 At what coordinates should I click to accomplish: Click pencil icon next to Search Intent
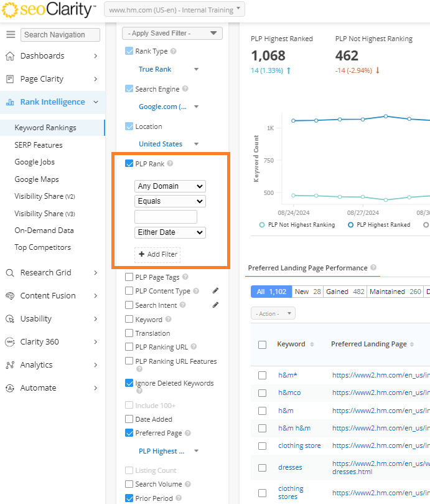(215, 305)
